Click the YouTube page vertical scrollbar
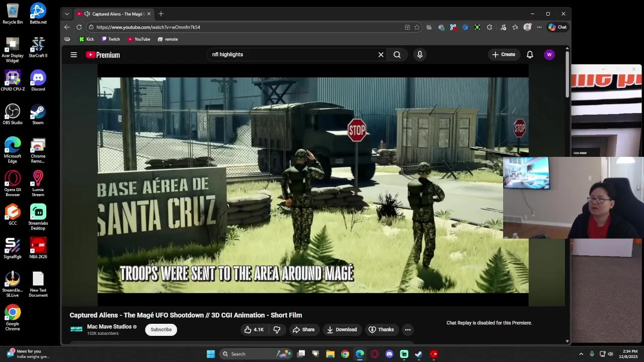Image resolution: width=644 pixels, height=362 pixels. tap(567, 75)
